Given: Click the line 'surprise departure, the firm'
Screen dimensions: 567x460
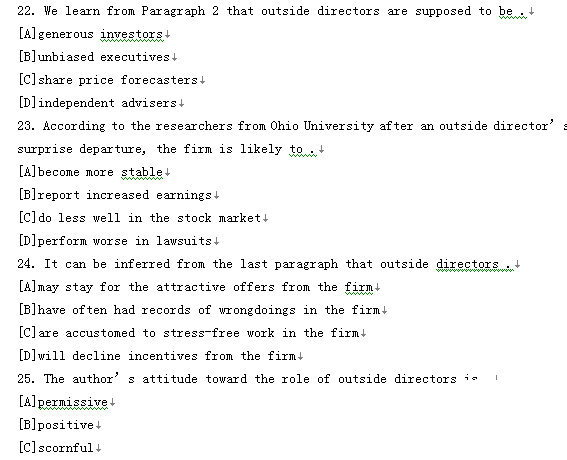Looking at the screenshot, I should 167,149.
